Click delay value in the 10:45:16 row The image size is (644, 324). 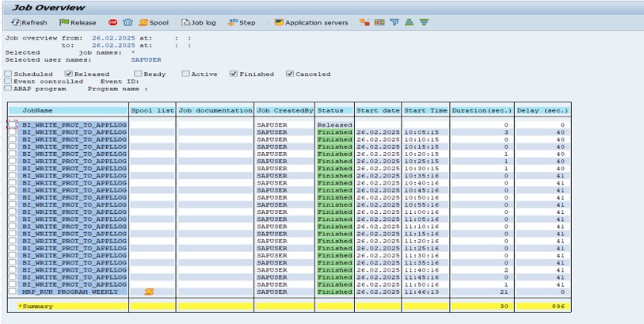(560, 190)
